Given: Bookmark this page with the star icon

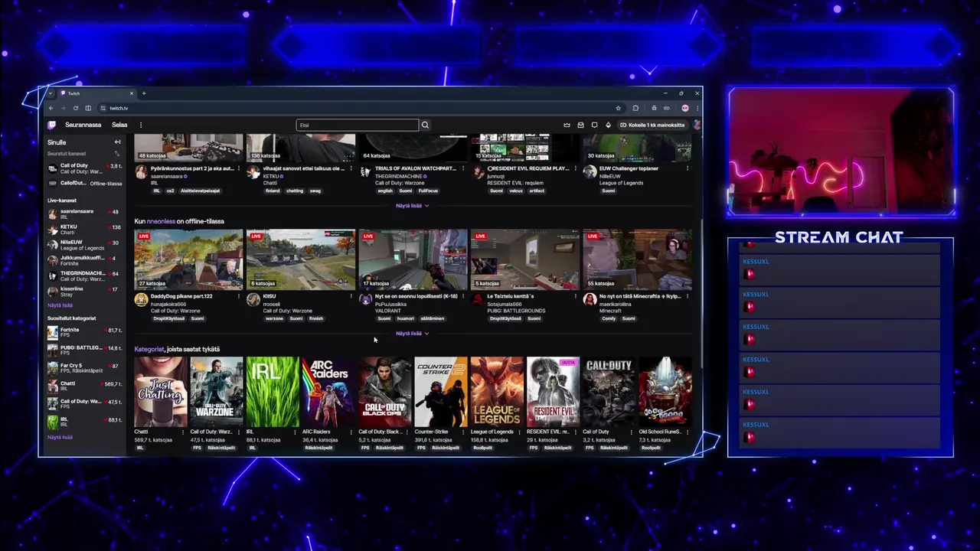Looking at the screenshot, I should (x=618, y=108).
